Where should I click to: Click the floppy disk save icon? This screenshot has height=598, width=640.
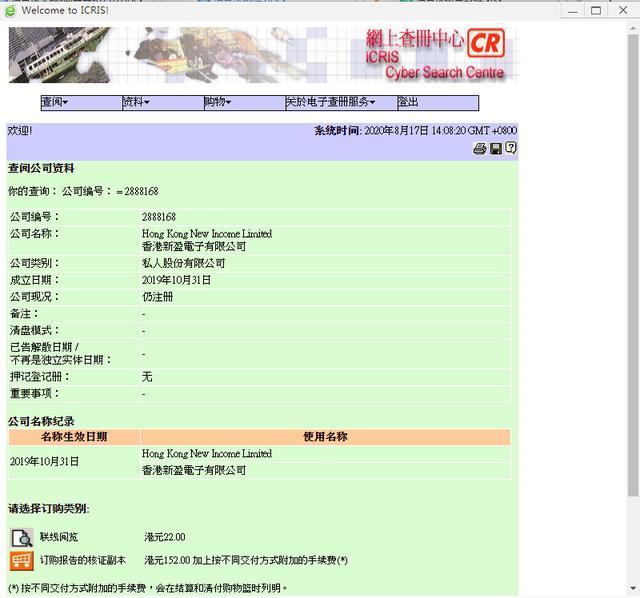(496, 149)
